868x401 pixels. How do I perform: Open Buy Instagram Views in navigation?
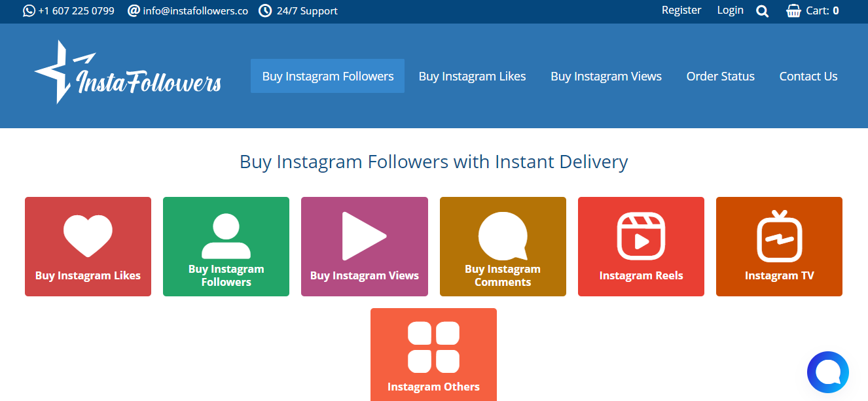click(x=606, y=76)
